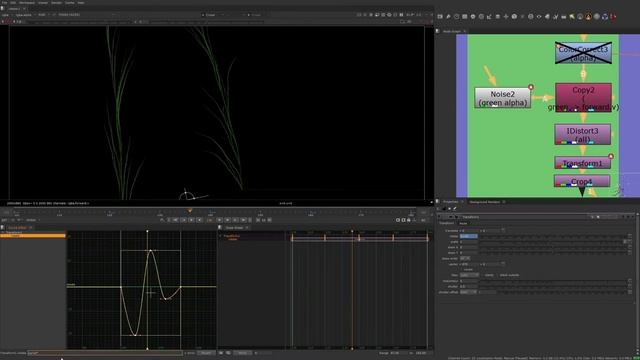Open the skew order dropdown
The image size is (640, 360).
point(465,258)
